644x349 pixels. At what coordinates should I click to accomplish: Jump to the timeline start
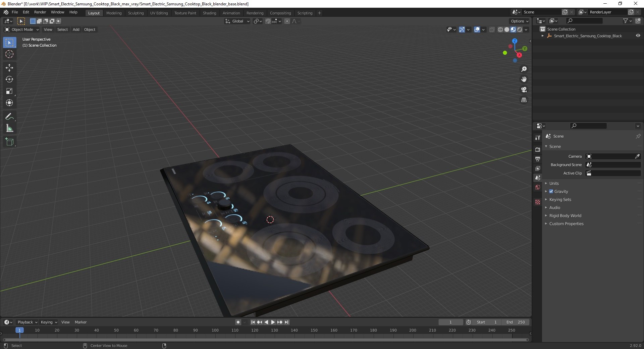tap(253, 322)
